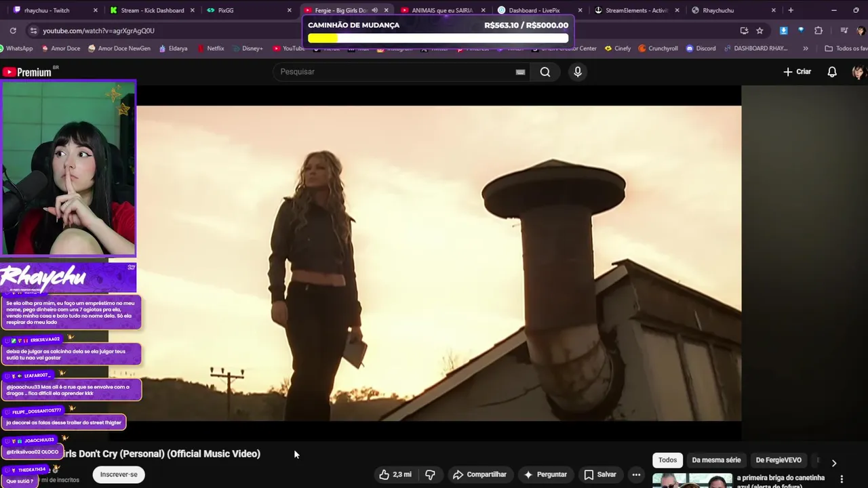This screenshot has height=488, width=868.
Task: Open the canetinha azul video thumbnail
Action: pos(692,481)
